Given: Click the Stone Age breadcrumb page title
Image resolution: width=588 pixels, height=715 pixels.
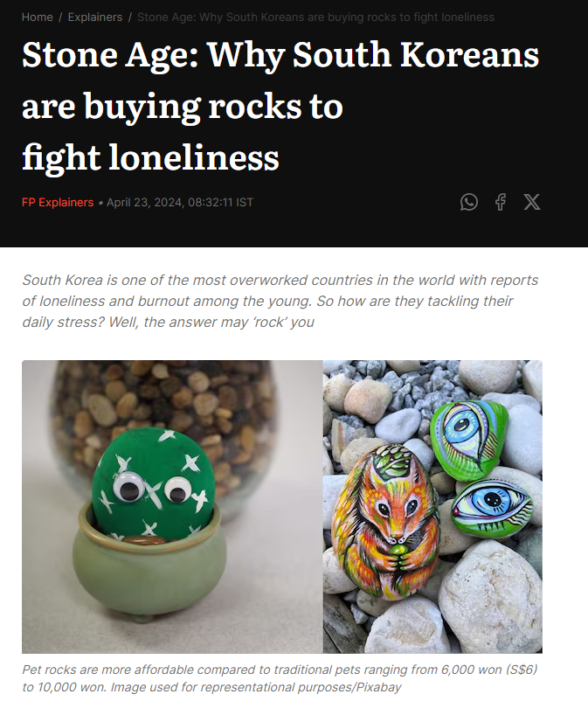Looking at the screenshot, I should [x=315, y=17].
